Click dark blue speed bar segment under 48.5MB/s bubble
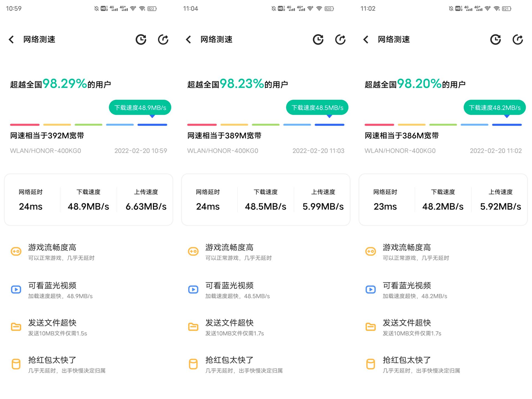Screen dimensions: 532x399 point(329,125)
